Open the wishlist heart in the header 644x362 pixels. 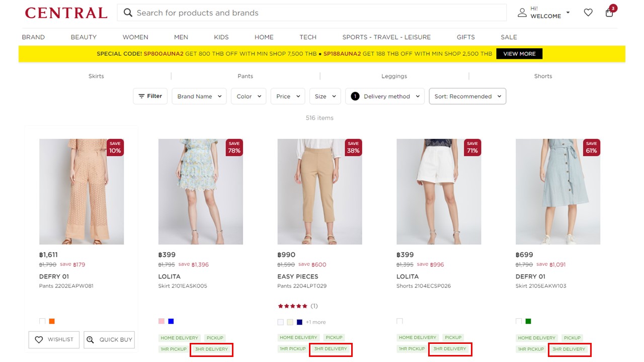588,13
